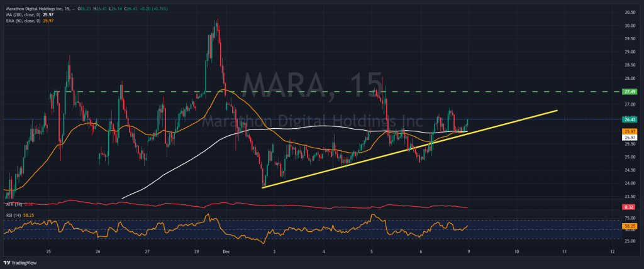The width and height of the screenshot is (644, 269).
Task: Click the O26.23 open value
Action: [86, 9]
